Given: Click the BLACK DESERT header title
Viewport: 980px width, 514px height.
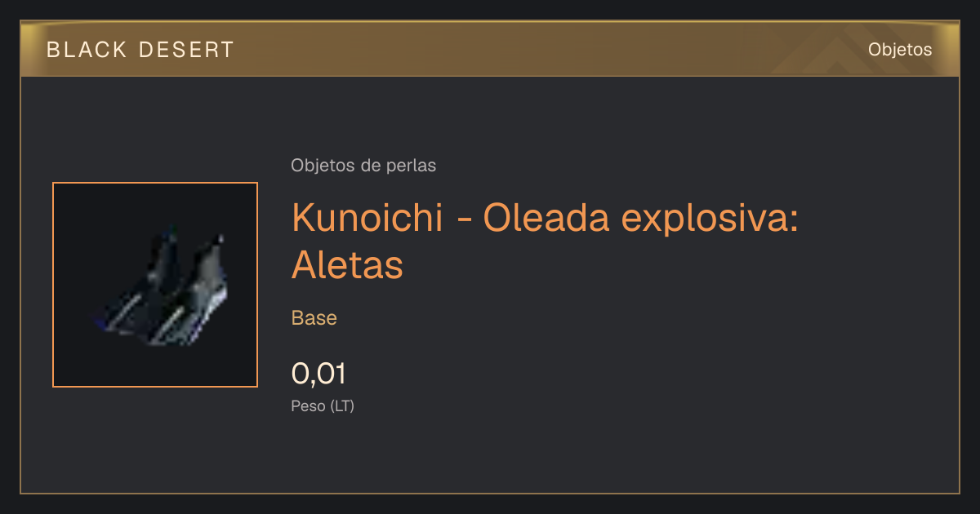Looking at the screenshot, I should pos(140,50).
